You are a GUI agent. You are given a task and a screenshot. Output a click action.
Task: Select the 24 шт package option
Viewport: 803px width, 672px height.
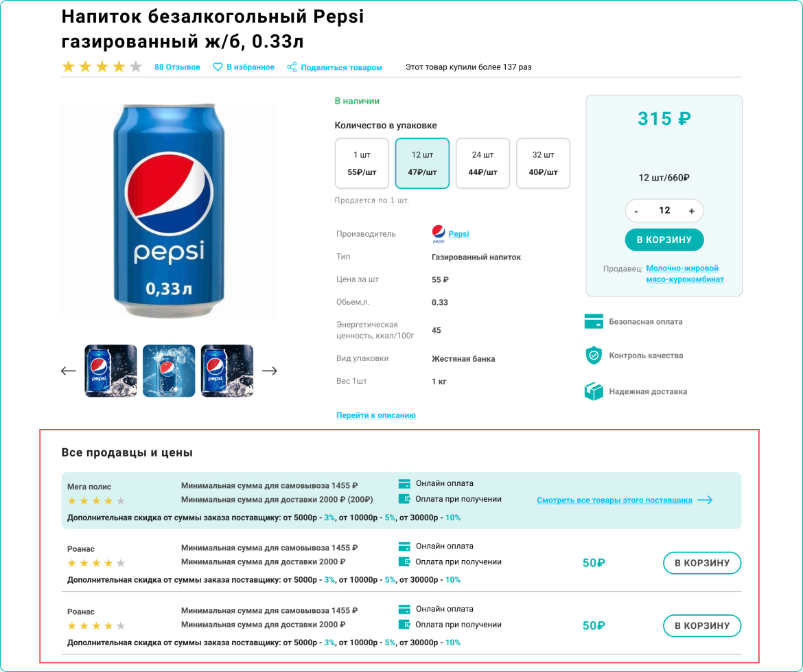tap(482, 163)
